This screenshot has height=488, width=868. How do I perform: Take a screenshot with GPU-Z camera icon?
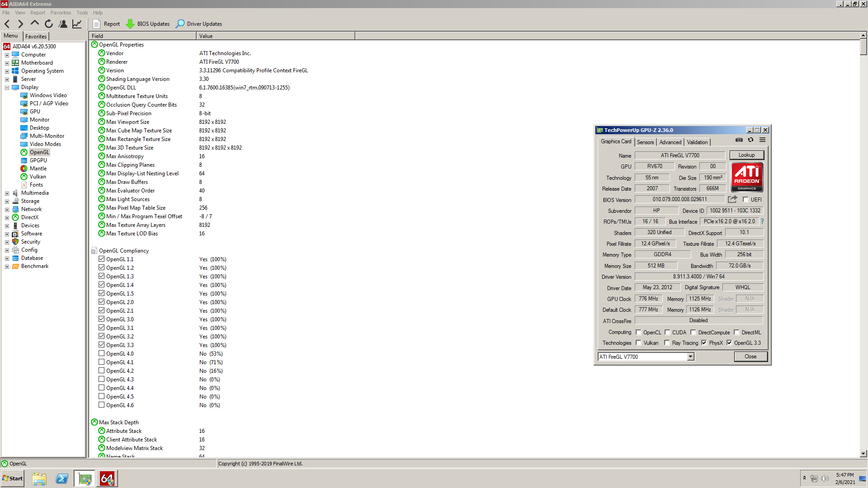[739, 140]
